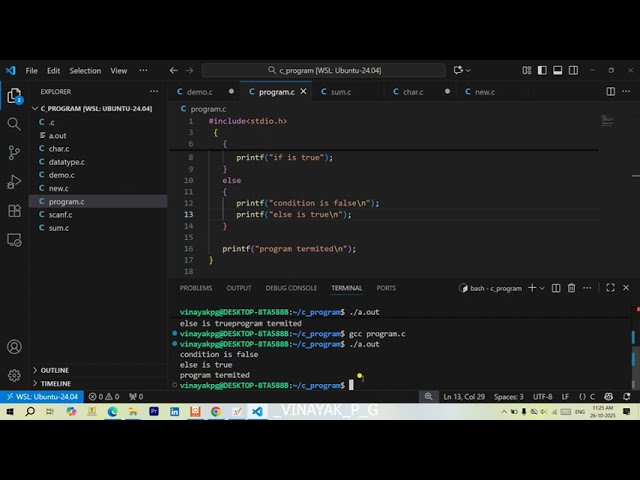Toggle the secondary side bar
640x480 pixels.
[x=573, y=70]
